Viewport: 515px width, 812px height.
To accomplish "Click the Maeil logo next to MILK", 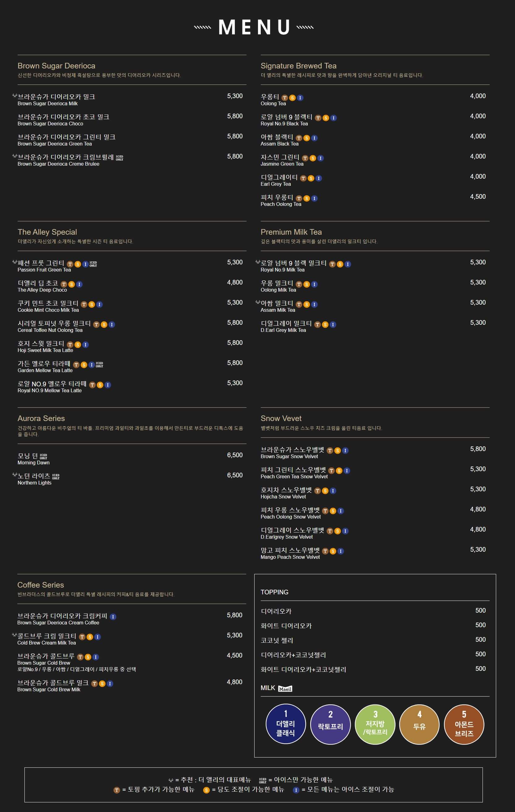I will 285,688.
